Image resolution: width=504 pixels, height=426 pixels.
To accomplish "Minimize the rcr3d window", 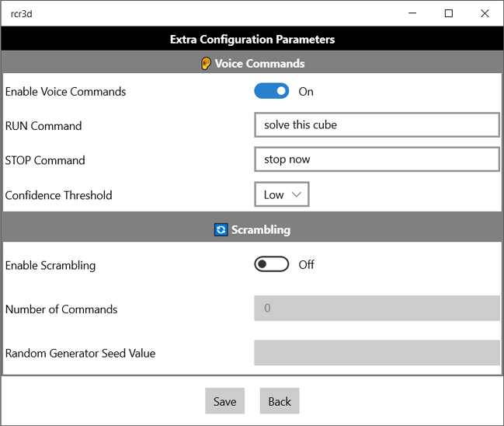I will [x=412, y=13].
